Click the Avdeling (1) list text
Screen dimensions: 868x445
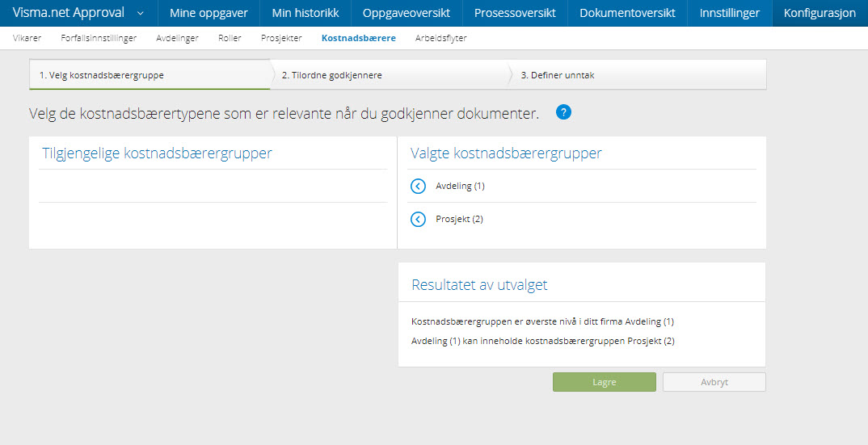[460, 186]
